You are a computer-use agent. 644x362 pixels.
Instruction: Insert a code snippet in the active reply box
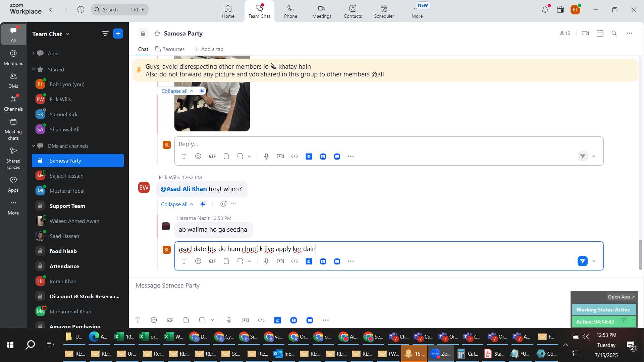pyautogui.click(x=294, y=261)
